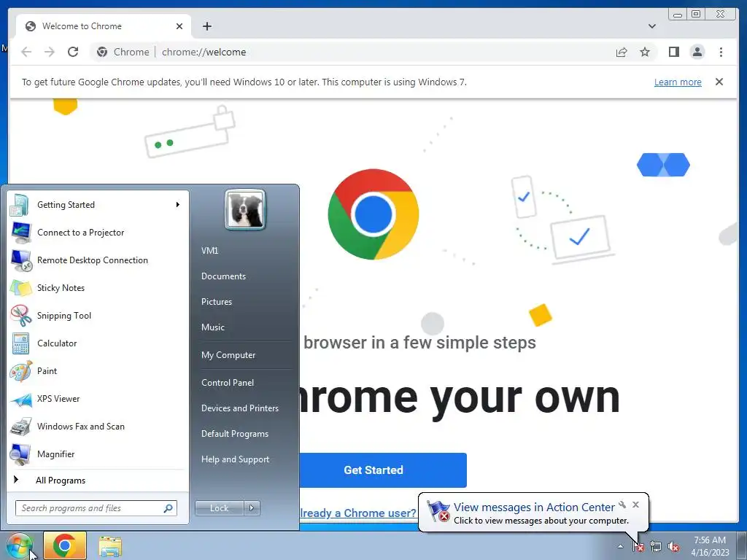This screenshot has height=560, width=747.
Task: Bookmark this tab with star icon
Action: click(x=645, y=52)
